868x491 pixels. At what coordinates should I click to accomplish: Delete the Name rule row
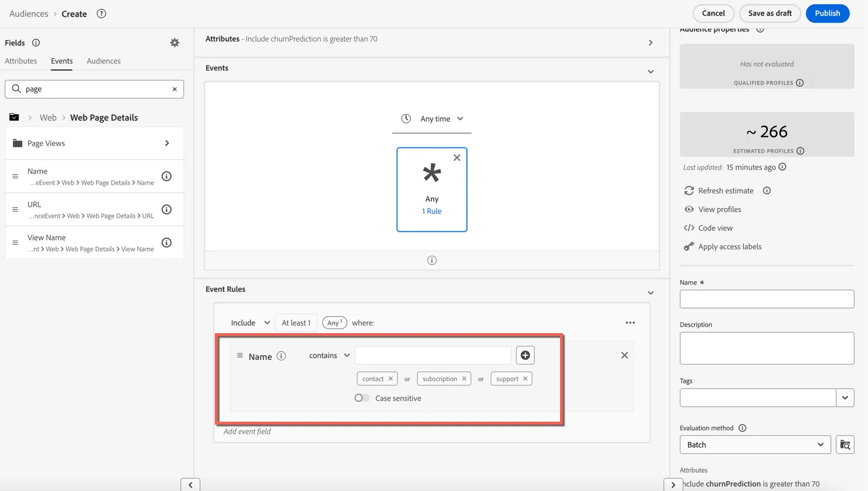(x=624, y=355)
